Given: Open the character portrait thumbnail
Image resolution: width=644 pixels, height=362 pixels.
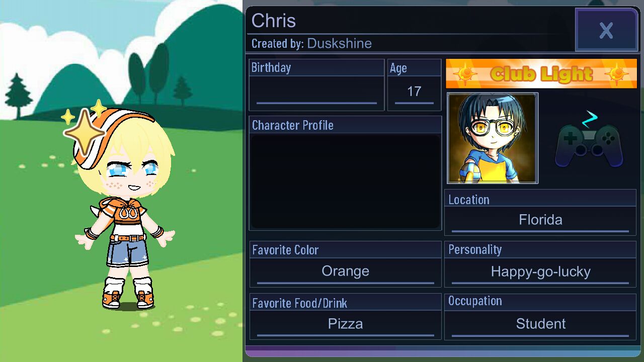Looking at the screenshot, I should [493, 138].
